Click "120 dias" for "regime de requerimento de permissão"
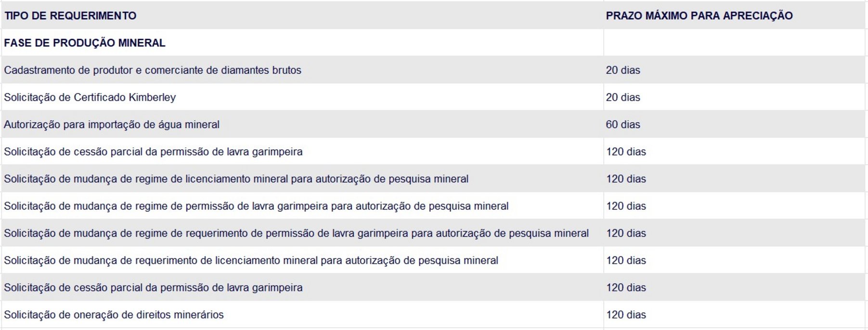The image size is (868, 330). pyautogui.click(x=626, y=234)
